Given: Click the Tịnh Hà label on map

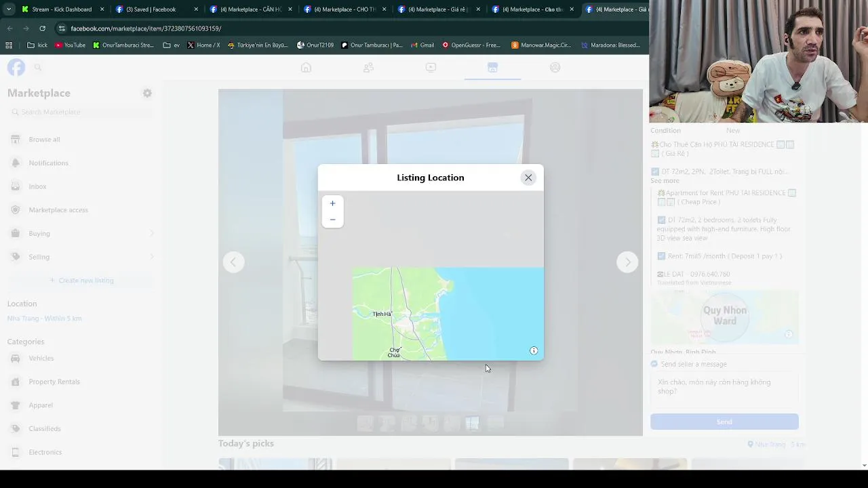Looking at the screenshot, I should pyautogui.click(x=382, y=314).
